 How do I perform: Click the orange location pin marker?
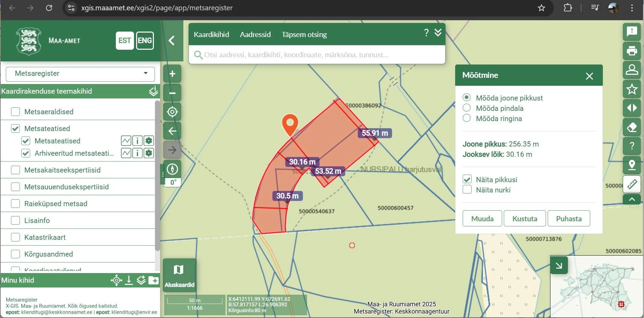[290, 124]
